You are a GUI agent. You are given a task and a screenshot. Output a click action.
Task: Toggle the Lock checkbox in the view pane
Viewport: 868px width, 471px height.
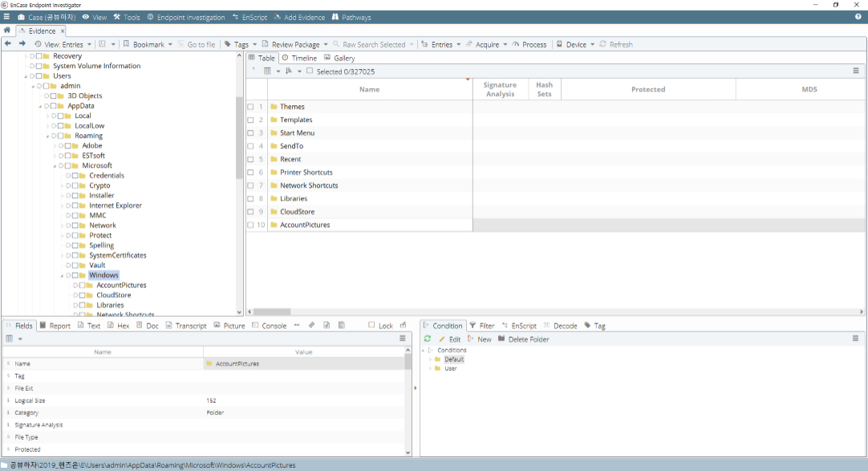[371, 326]
